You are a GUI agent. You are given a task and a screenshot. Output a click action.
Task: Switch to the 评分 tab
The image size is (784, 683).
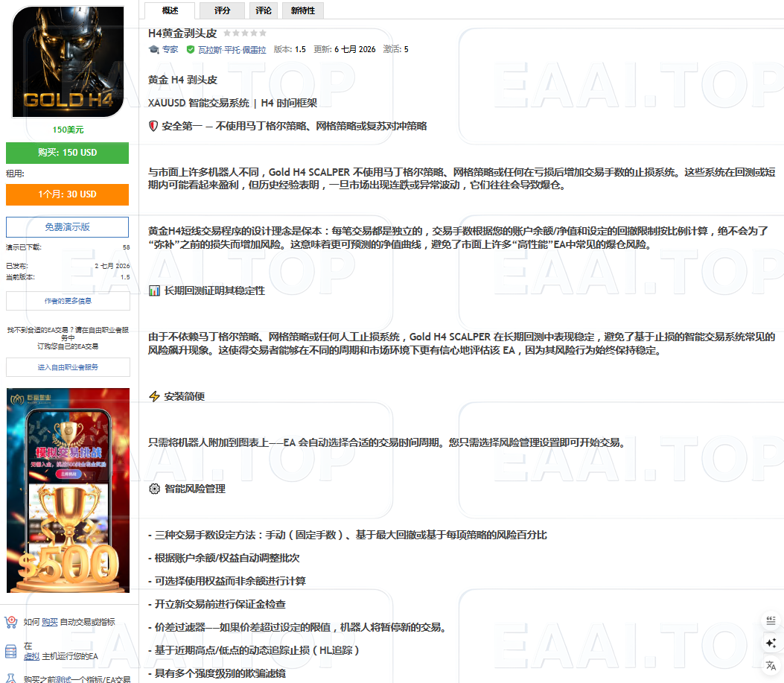coord(222,10)
